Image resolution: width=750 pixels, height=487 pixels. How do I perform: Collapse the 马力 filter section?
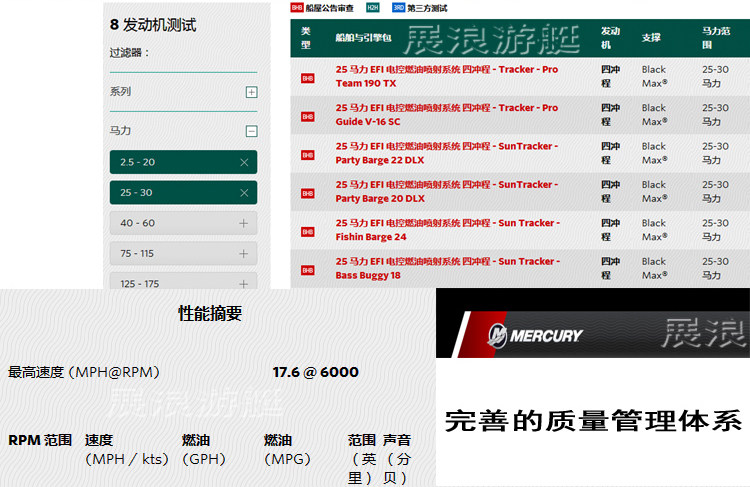pyautogui.click(x=252, y=131)
